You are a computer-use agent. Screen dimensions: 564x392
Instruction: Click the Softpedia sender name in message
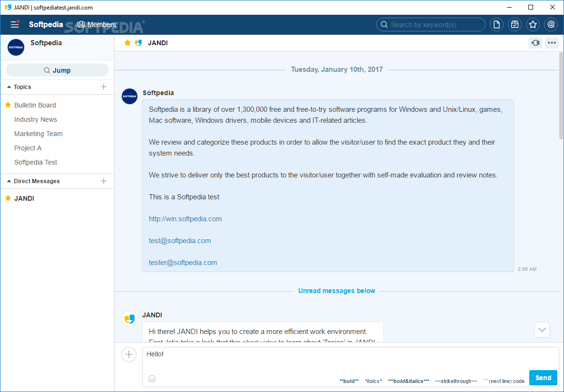tap(158, 93)
